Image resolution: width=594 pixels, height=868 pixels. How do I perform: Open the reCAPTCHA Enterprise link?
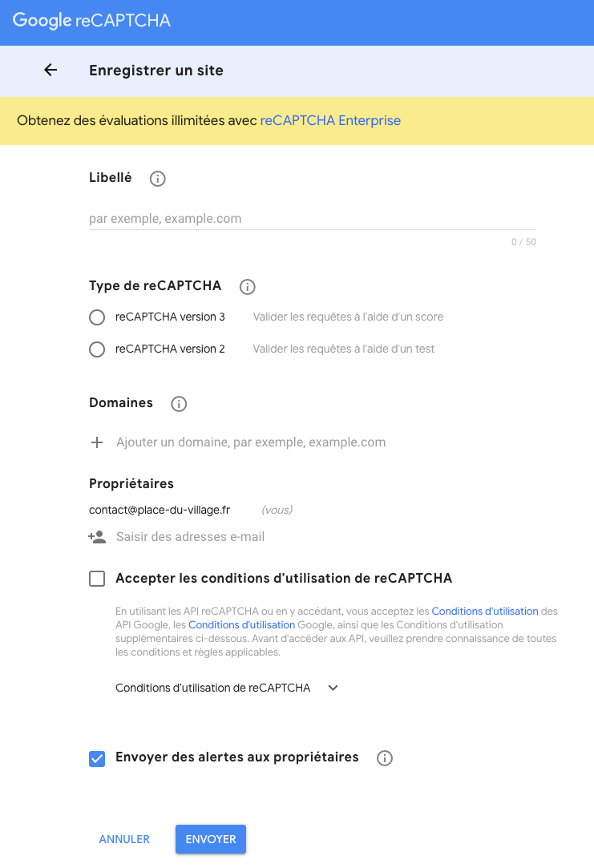pyautogui.click(x=330, y=121)
